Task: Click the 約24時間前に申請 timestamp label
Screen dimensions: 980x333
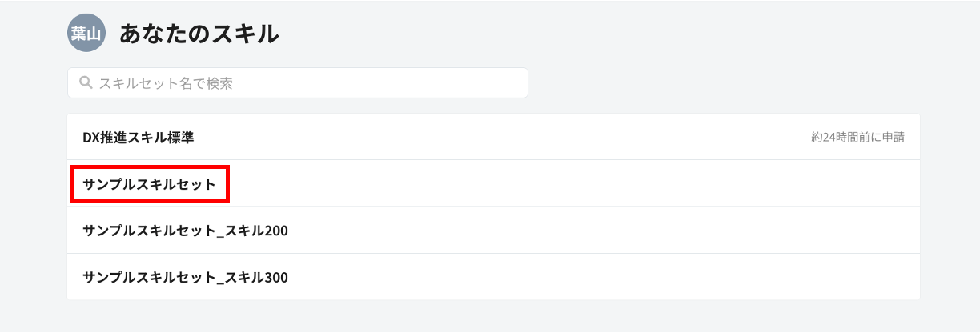Action: (857, 137)
